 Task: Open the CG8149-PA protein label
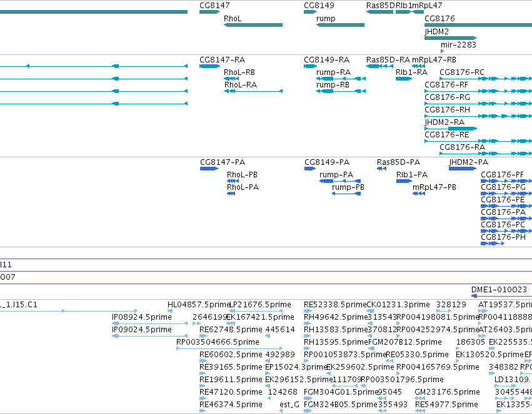[327, 162]
